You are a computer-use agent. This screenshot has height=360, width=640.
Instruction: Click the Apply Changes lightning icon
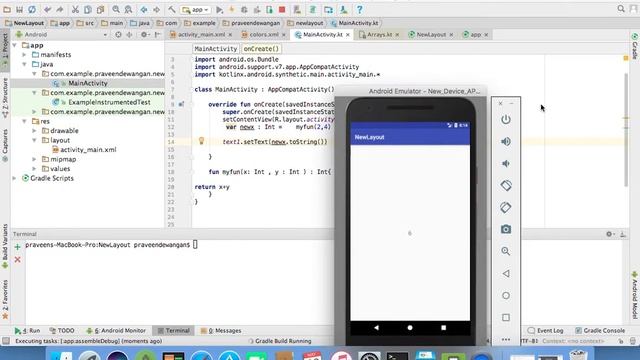[x=232, y=9]
